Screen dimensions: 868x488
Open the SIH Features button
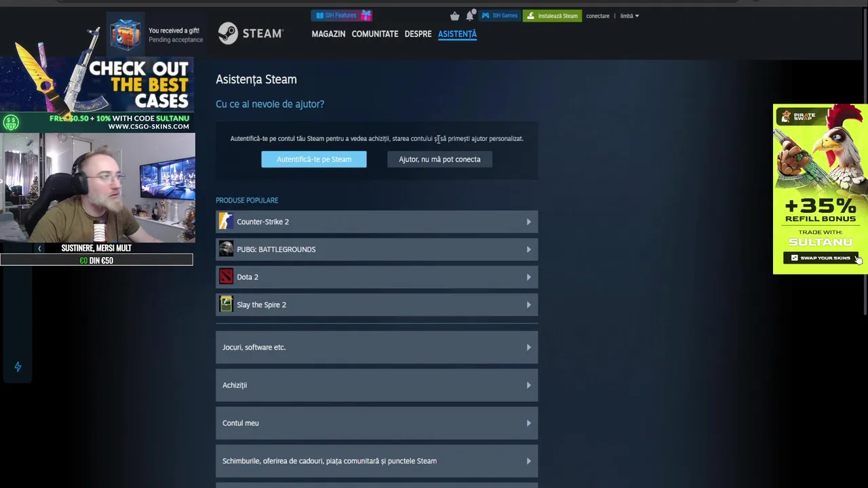(x=336, y=16)
